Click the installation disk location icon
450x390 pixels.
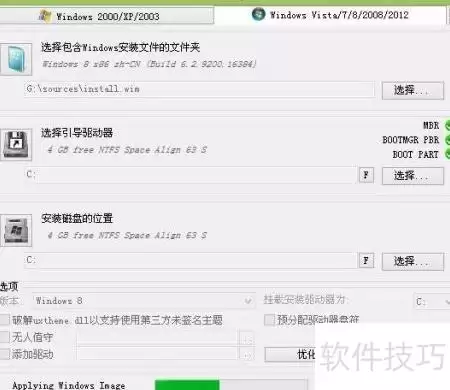[x=16, y=230]
